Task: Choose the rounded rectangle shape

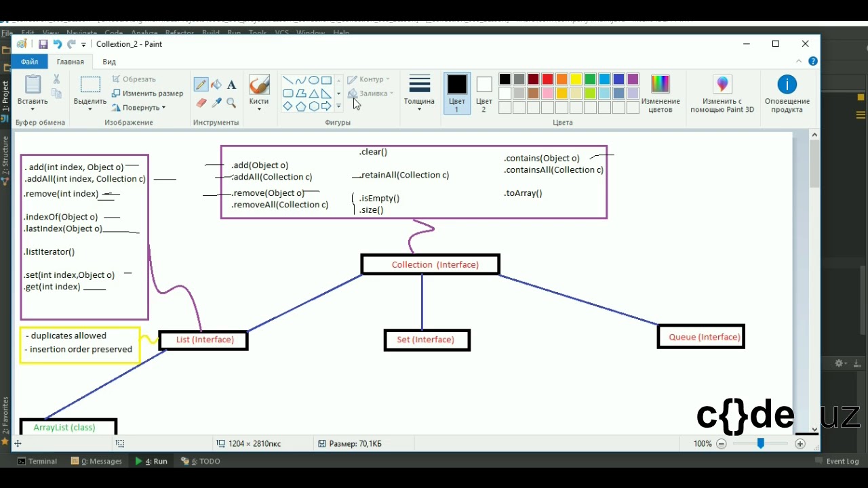Action: click(288, 94)
